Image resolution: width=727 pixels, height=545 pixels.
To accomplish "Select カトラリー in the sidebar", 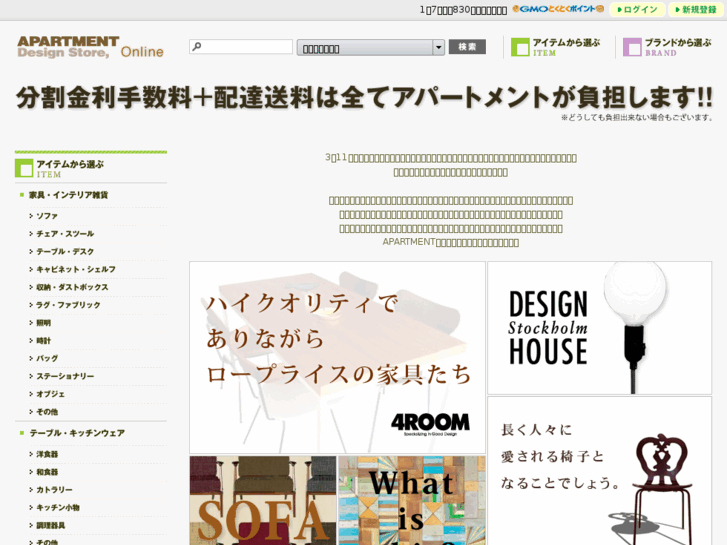I will click(54, 490).
